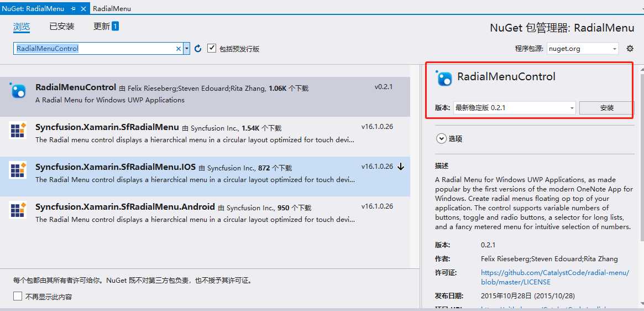Click Syncfusion.Xamarin.SfRadialMenu package icon
The width and height of the screenshot is (644, 311).
(18, 130)
